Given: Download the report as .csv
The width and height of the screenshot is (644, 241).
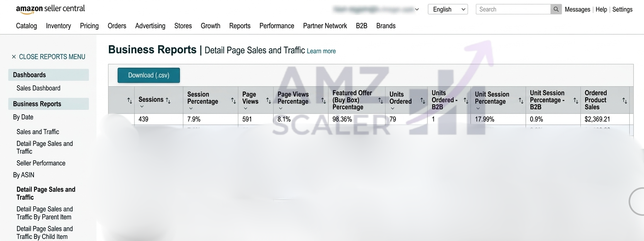Looking at the screenshot, I should (x=149, y=75).
